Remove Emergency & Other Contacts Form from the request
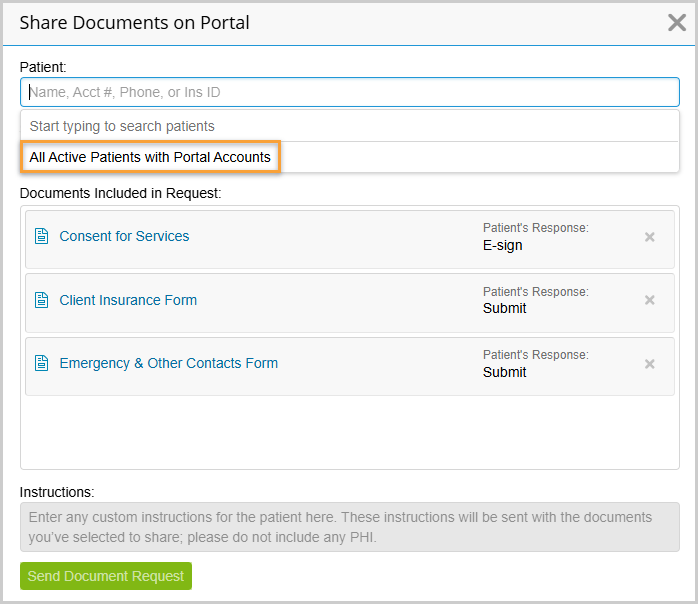The width and height of the screenshot is (698, 604). coord(649,364)
